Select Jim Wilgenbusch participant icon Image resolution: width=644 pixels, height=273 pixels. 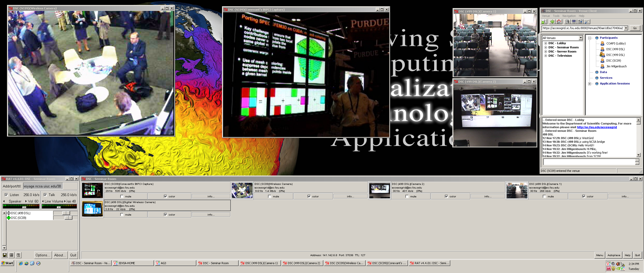coord(602,66)
